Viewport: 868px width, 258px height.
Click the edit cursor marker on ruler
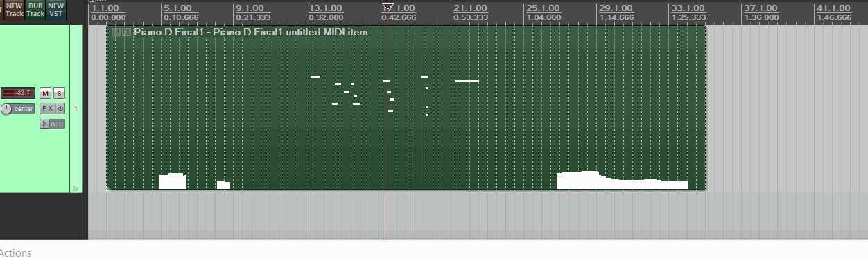click(388, 8)
